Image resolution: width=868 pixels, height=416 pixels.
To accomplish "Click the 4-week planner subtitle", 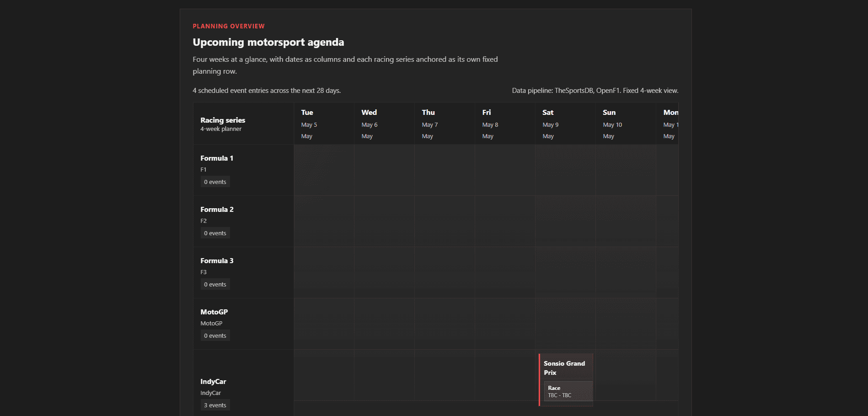I will click(x=221, y=129).
